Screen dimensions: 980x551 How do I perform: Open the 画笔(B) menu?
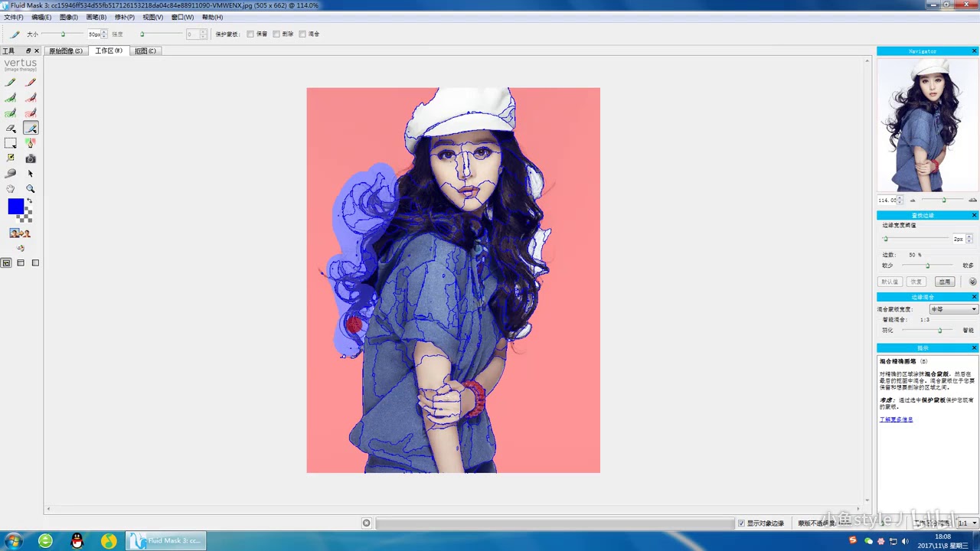(96, 17)
